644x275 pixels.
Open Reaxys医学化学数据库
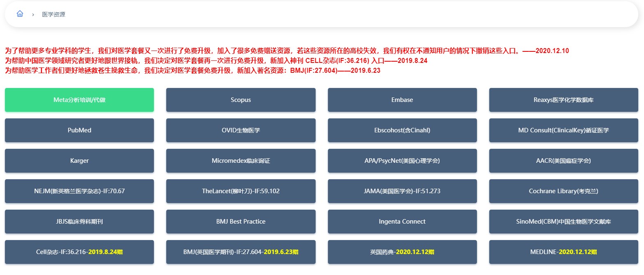pos(564,100)
